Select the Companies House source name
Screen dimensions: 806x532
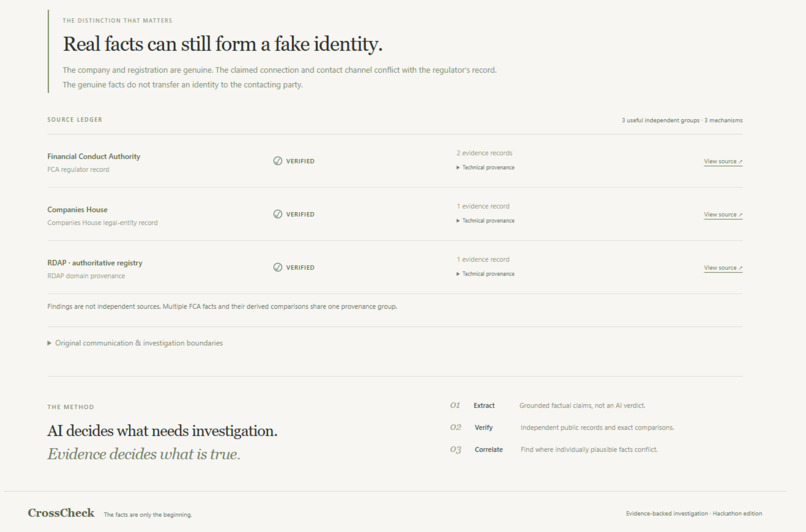(77, 210)
